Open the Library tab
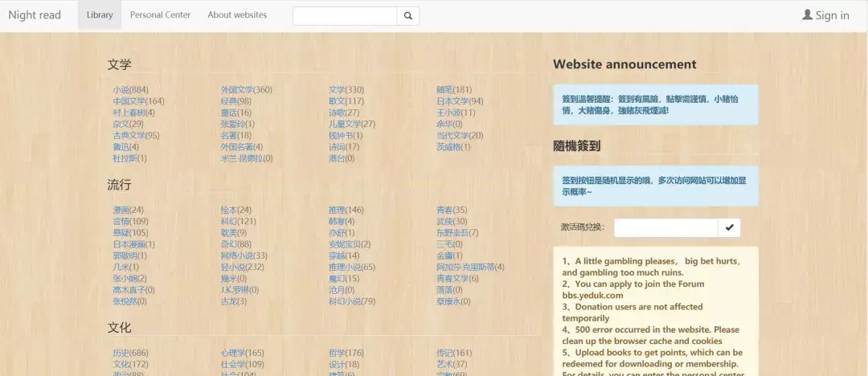 coord(100,15)
